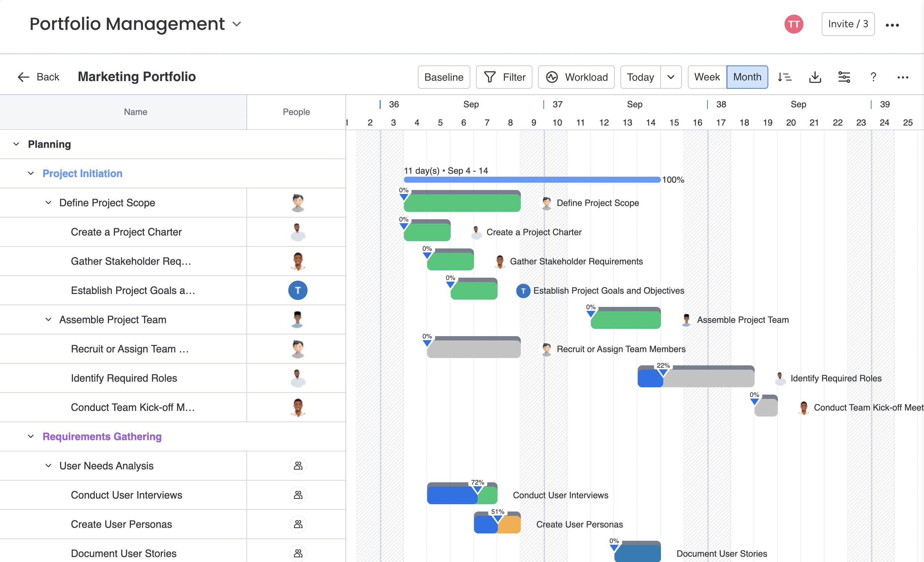The width and height of the screenshot is (924, 562).
Task: Click the help question mark icon
Action: click(873, 77)
